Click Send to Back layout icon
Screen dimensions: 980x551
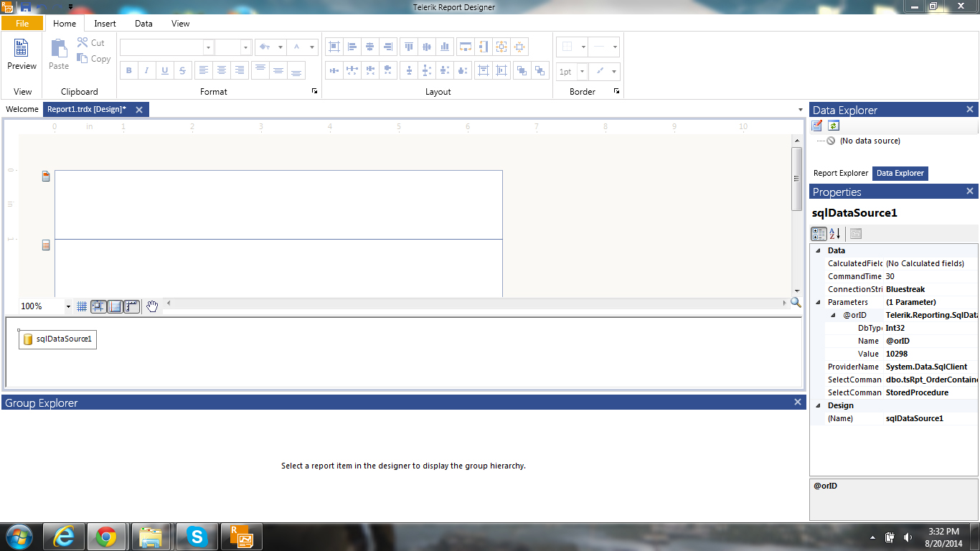pyautogui.click(x=539, y=70)
